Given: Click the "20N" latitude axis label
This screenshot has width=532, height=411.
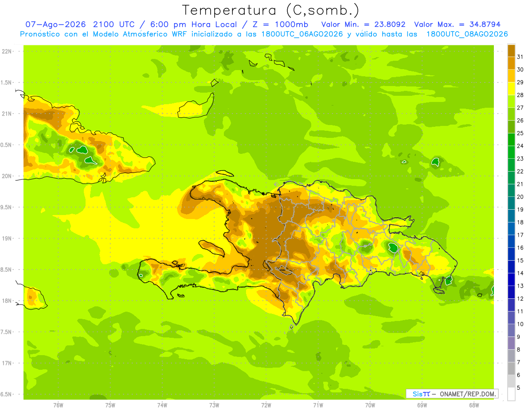Looking at the screenshot, I should (x=7, y=176).
